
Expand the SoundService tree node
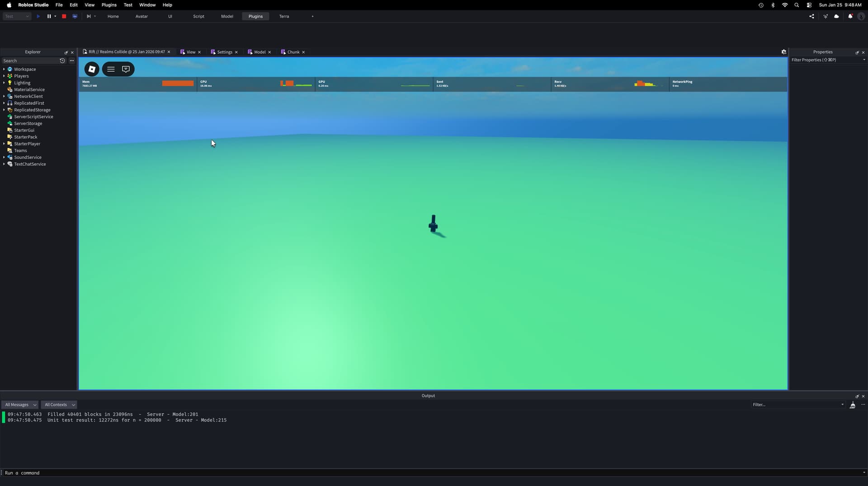click(4, 157)
